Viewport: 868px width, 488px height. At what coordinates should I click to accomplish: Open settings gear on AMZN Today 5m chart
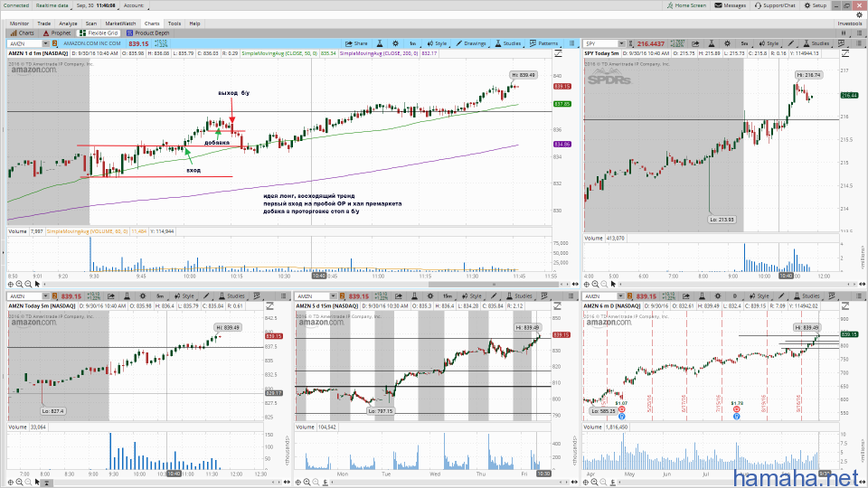[x=143, y=296]
